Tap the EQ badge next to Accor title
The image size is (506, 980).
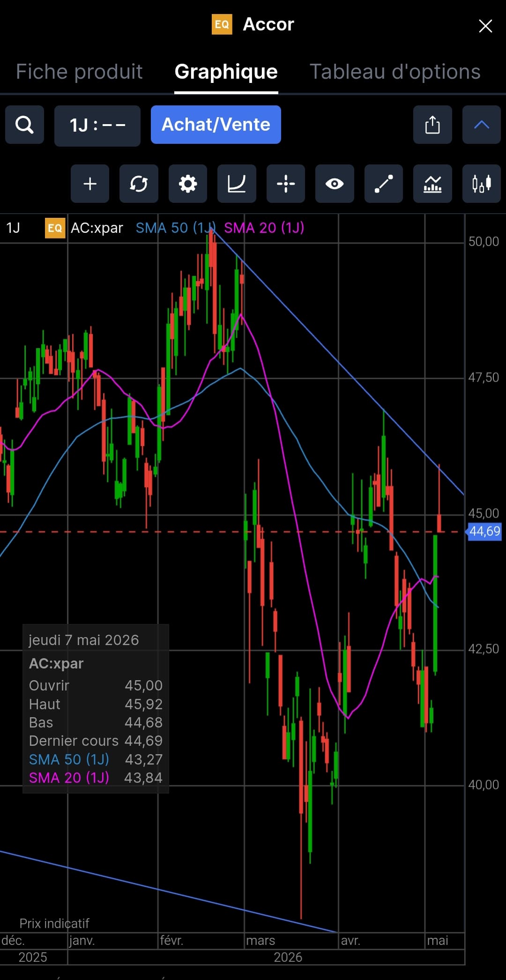pyautogui.click(x=222, y=24)
